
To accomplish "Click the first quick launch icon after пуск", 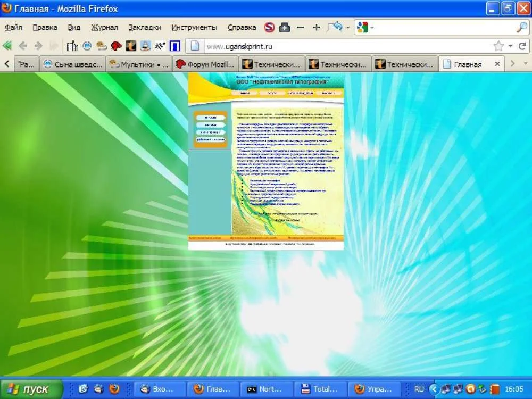I will point(83,388).
